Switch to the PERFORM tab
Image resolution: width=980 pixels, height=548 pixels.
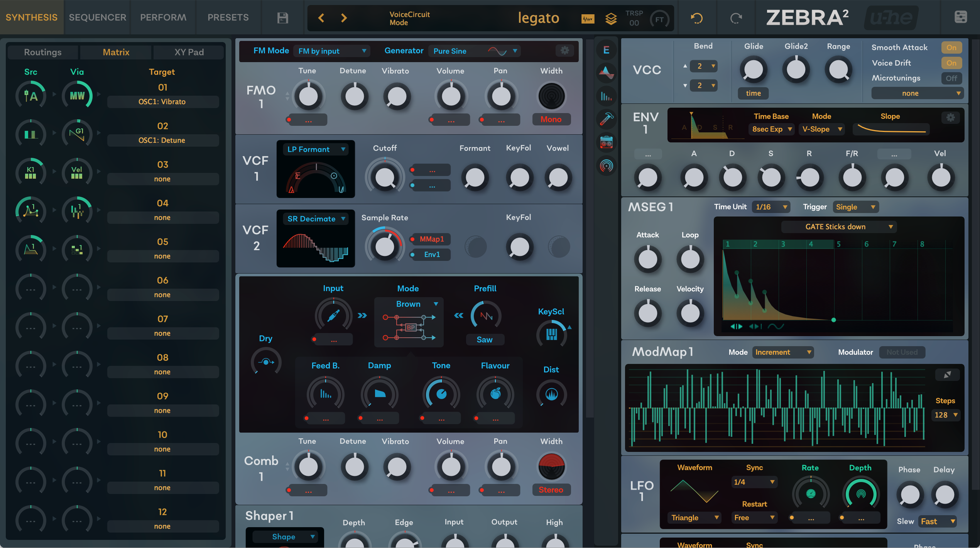coord(163,17)
